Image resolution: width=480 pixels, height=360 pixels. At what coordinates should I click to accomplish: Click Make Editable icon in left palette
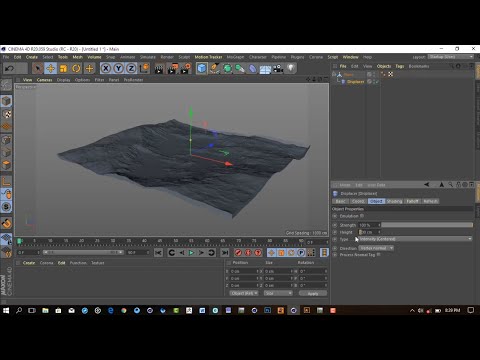point(6,85)
